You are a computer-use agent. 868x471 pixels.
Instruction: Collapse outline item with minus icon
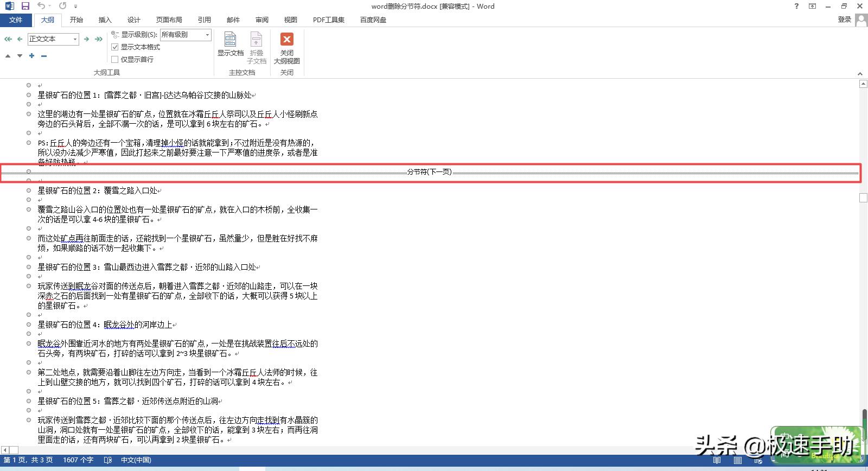pyautogui.click(x=44, y=56)
